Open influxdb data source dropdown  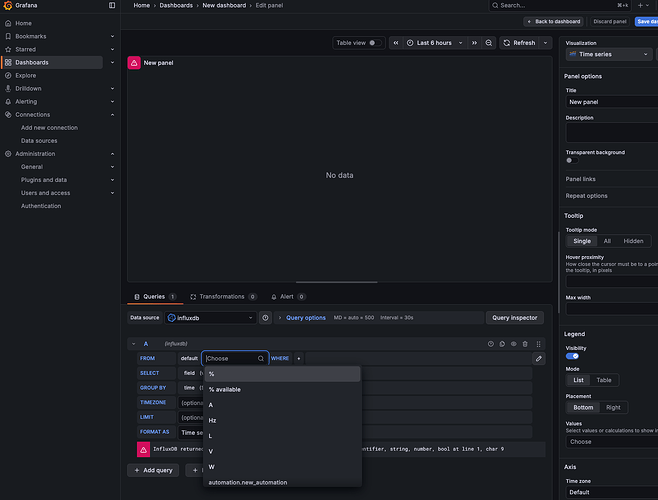(210, 318)
